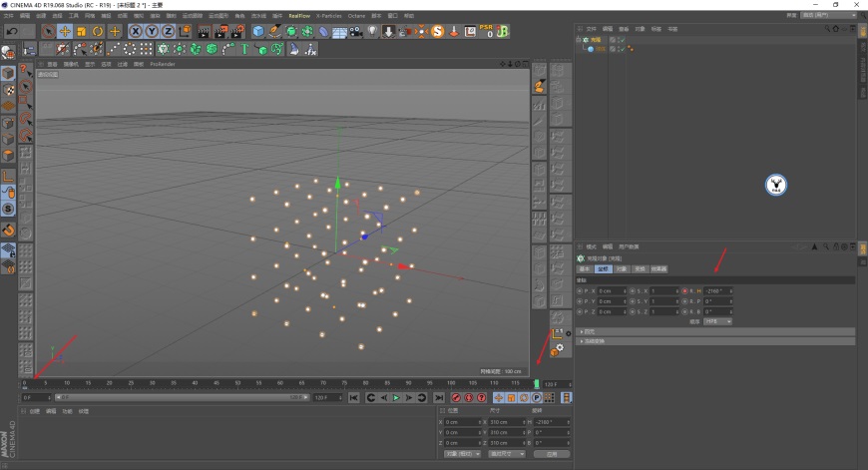868x470 pixels.
Task: Click the fx effector icon
Action: point(311,49)
